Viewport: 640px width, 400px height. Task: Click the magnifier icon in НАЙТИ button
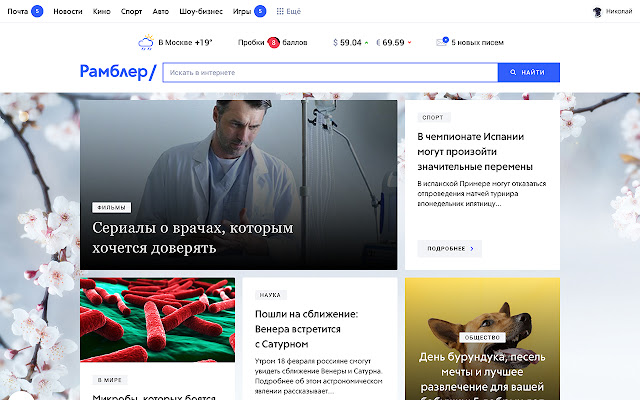pyautogui.click(x=513, y=72)
